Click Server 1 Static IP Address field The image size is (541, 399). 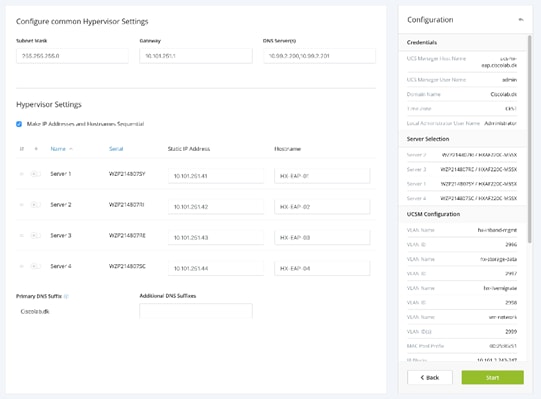(216, 176)
